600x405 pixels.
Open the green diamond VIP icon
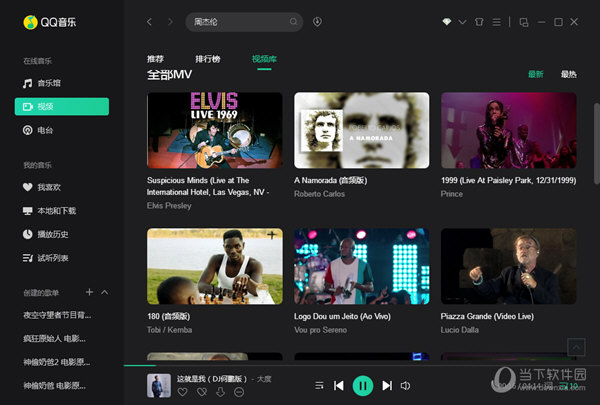(447, 22)
